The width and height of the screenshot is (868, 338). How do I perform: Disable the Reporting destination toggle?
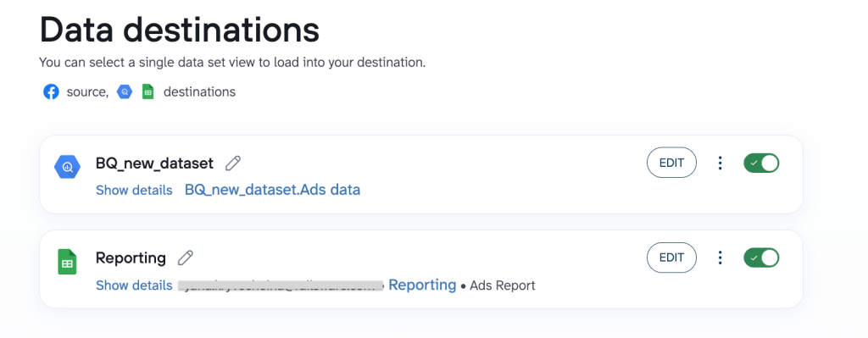point(761,258)
